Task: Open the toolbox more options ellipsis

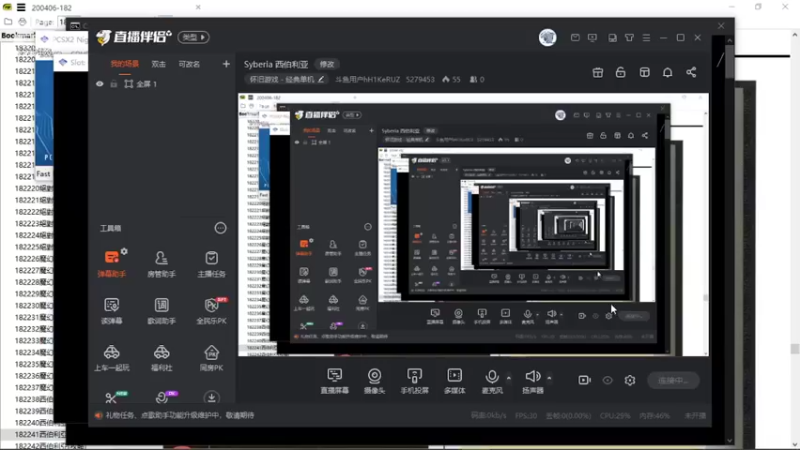Action: [x=220, y=228]
